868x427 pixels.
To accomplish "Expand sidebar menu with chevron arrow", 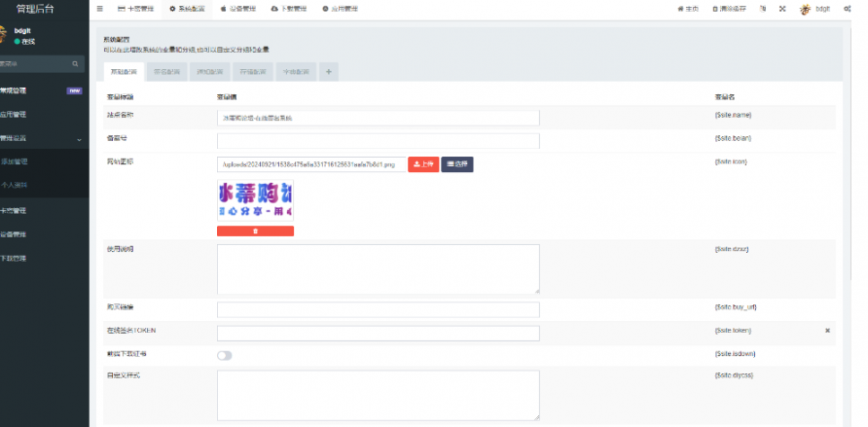I will (79, 139).
